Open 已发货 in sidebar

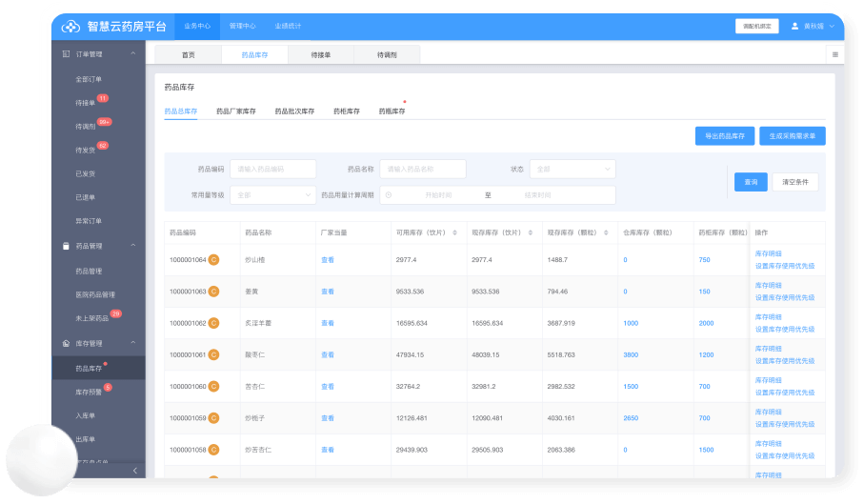point(86,173)
